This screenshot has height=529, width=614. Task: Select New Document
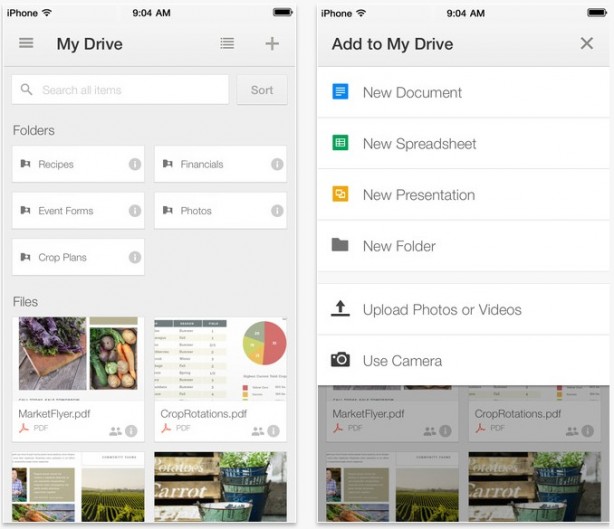(463, 92)
